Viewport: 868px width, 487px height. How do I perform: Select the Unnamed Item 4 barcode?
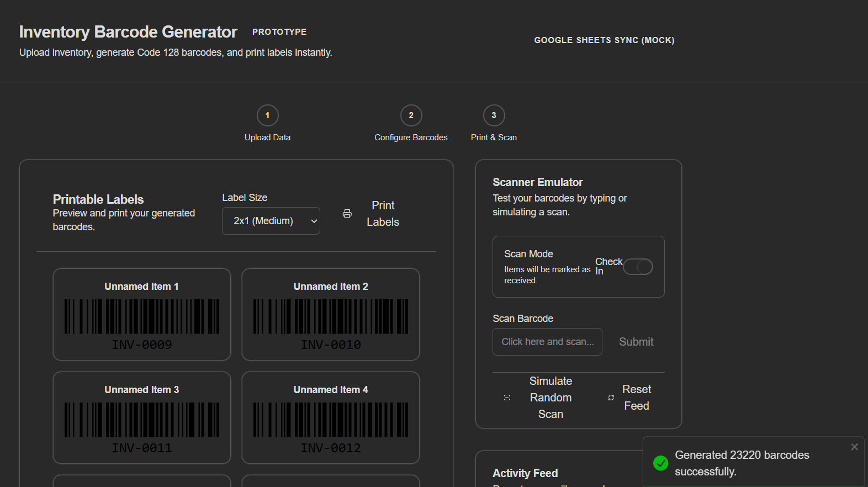331,420
